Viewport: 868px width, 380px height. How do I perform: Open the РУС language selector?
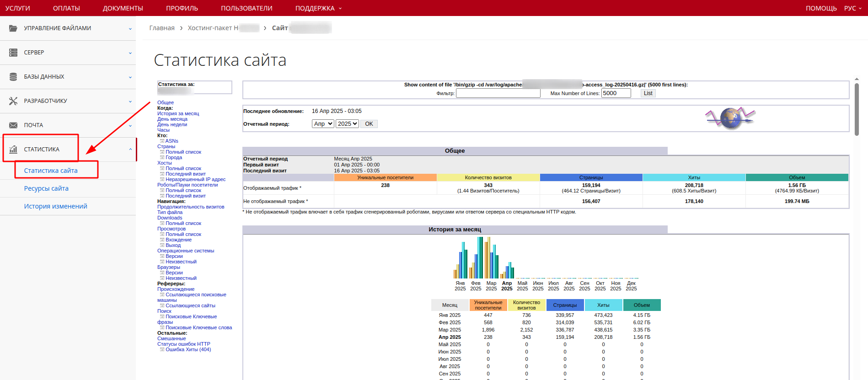[x=853, y=8]
